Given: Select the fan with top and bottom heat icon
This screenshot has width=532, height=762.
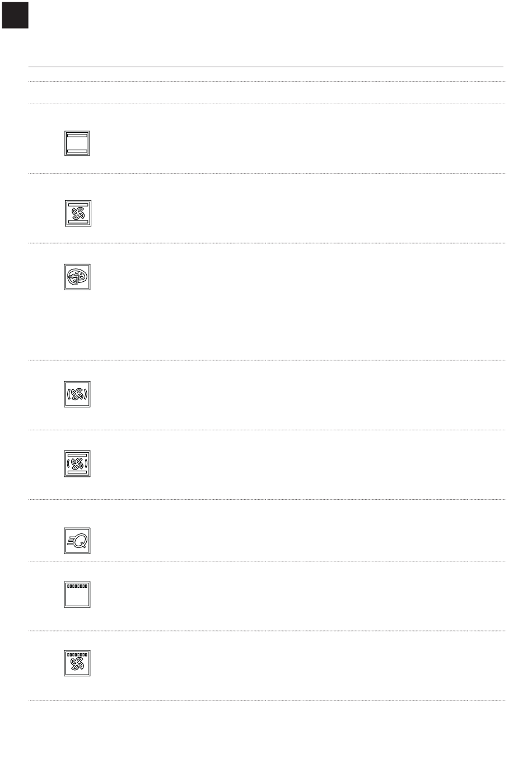Looking at the screenshot, I should click(x=77, y=213).
